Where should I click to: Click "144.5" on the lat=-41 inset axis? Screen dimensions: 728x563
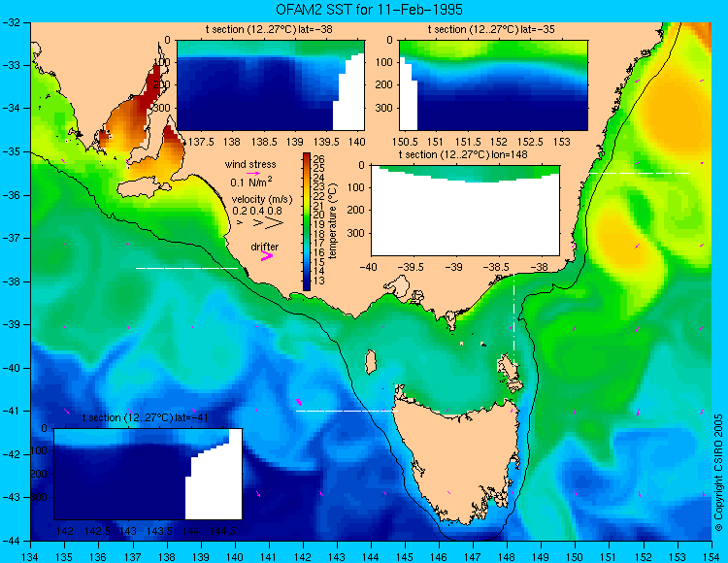tap(222, 531)
